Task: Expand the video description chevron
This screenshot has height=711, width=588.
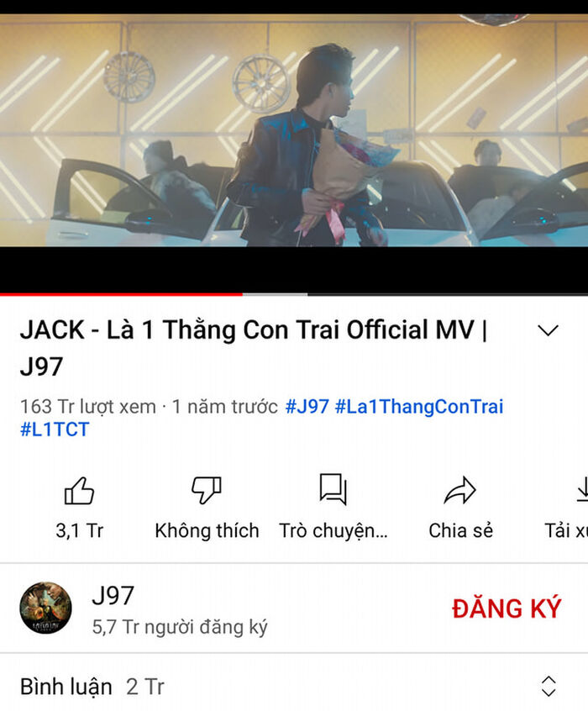Action: (549, 330)
